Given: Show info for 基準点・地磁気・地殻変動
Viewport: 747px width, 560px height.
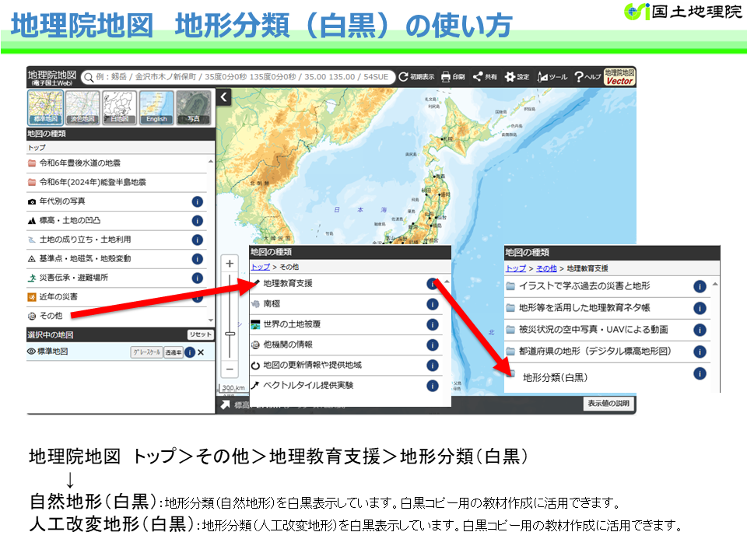Looking at the screenshot, I should [x=197, y=258].
